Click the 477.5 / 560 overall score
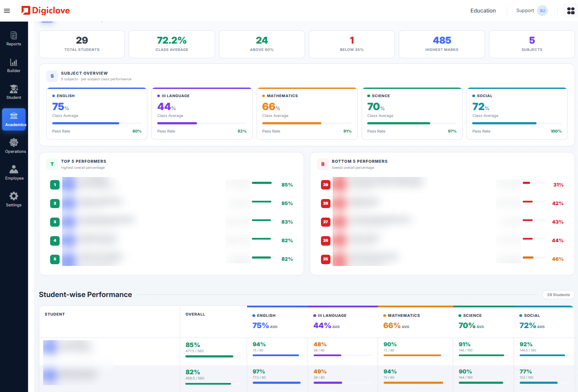The width and height of the screenshot is (578, 392). pos(194,351)
